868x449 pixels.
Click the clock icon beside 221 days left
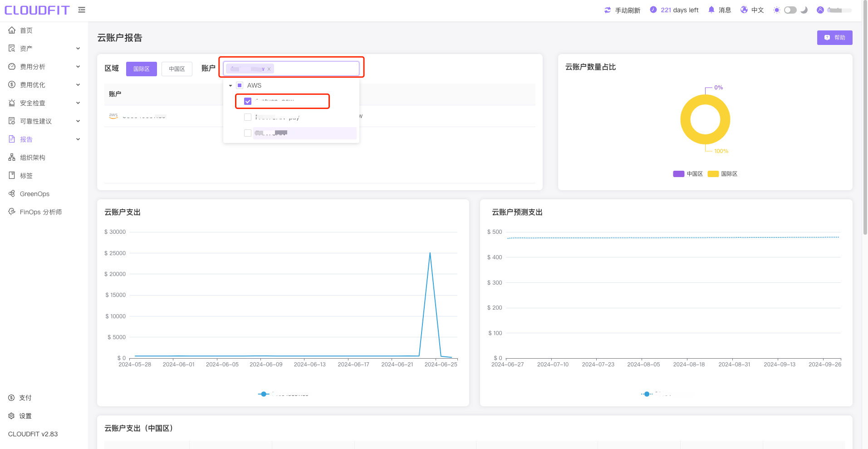tap(653, 10)
